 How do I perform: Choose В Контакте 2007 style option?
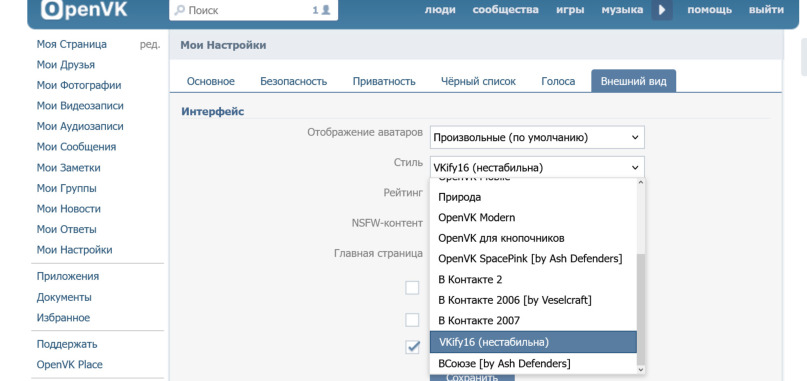click(x=533, y=321)
